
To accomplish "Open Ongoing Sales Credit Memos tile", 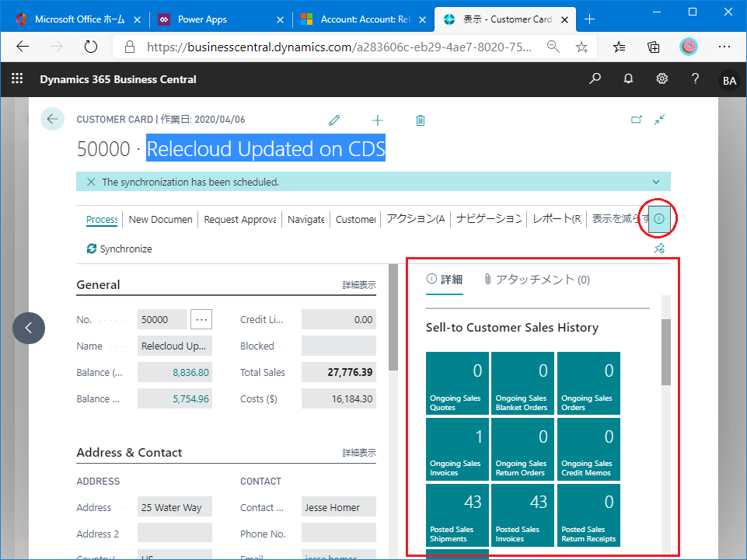I will click(x=589, y=449).
